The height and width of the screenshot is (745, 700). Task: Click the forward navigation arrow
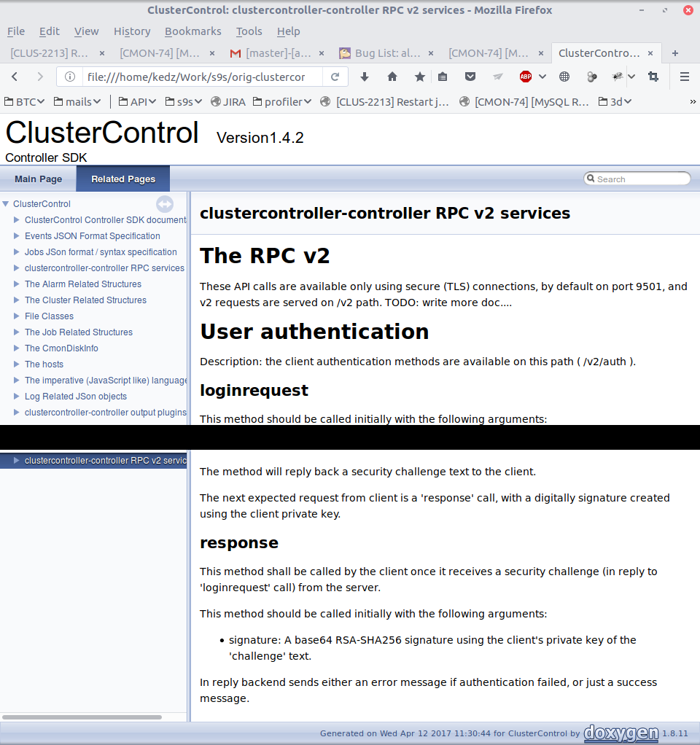(x=40, y=77)
